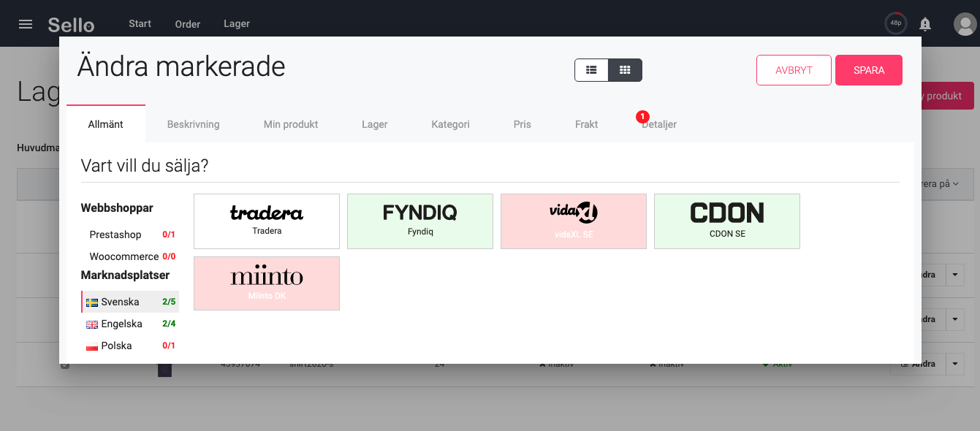This screenshot has height=431, width=980.
Task: Choose Polska marketplaces
Action: 130,346
